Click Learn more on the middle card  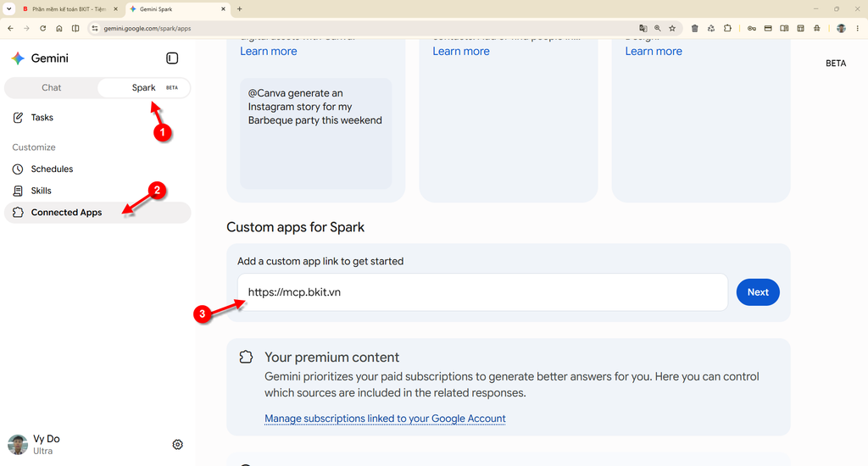point(461,51)
